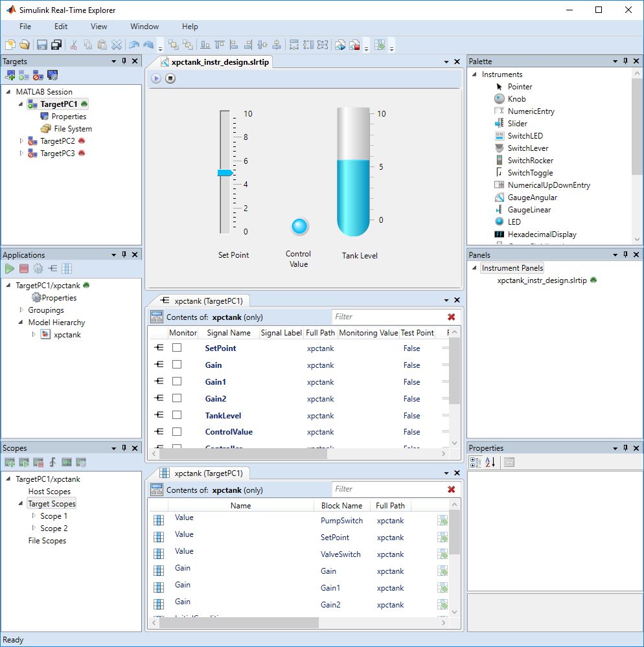The width and height of the screenshot is (644, 647).
Task: Expand the TargetPC3 tree node
Action: (21, 153)
